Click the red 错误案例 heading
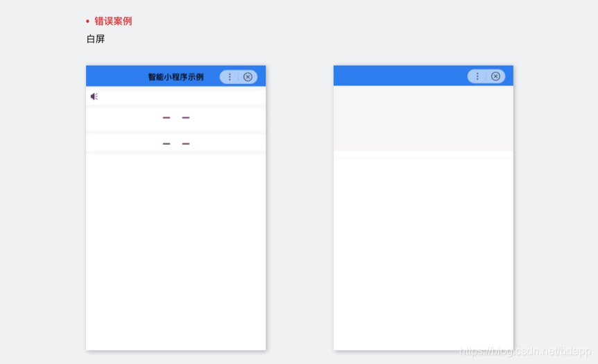 (x=113, y=21)
